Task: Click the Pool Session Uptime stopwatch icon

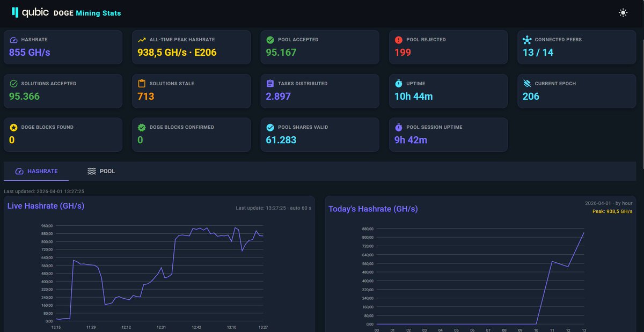Action: (399, 128)
